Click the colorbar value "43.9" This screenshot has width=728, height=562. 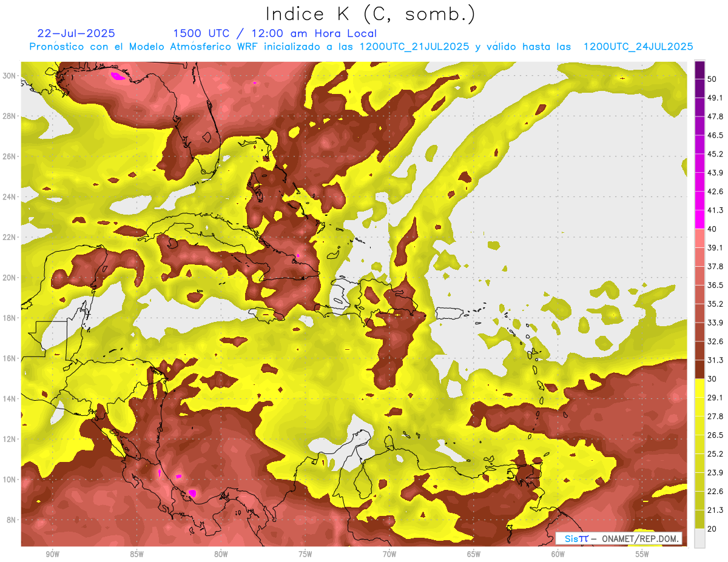pyautogui.click(x=715, y=173)
